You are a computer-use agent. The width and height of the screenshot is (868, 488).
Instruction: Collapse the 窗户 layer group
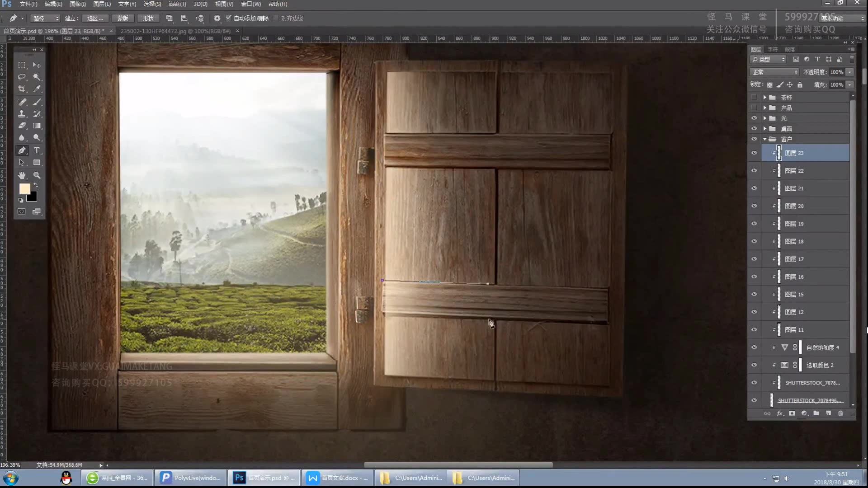[765, 139]
